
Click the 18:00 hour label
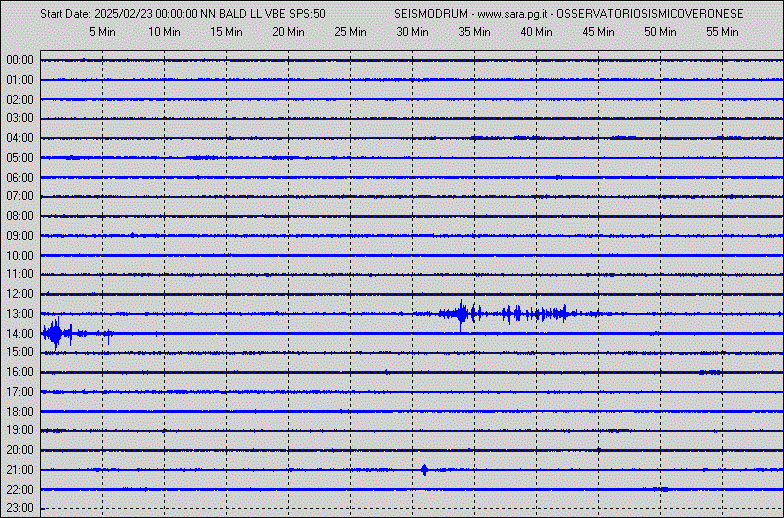(20, 412)
